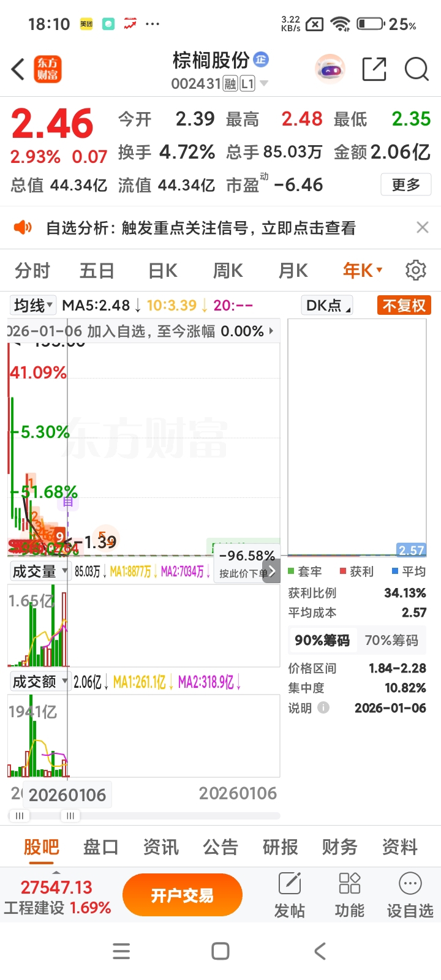Switch to the 五日 tab
This screenshot has width=441, height=980.
(x=97, y=270)
